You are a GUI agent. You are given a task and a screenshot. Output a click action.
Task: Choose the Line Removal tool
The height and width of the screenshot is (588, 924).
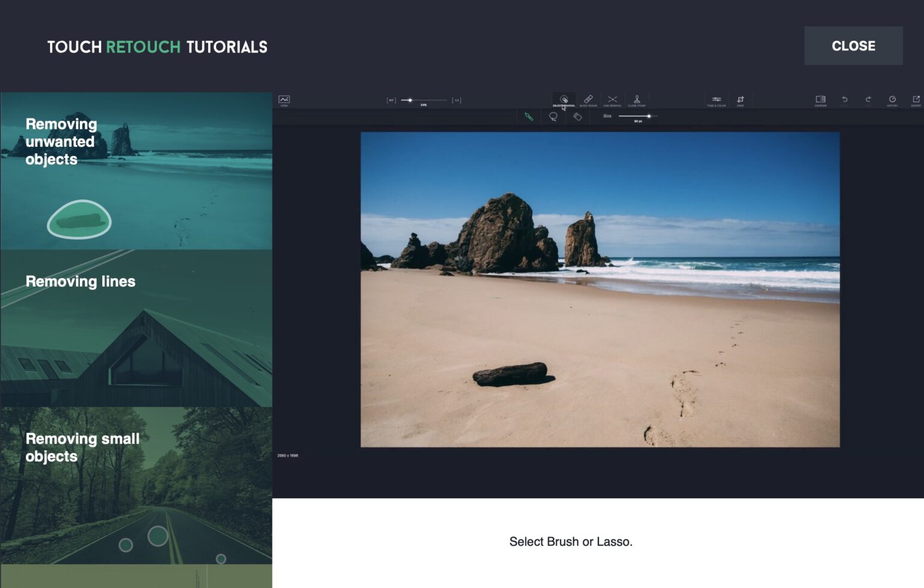612,100
